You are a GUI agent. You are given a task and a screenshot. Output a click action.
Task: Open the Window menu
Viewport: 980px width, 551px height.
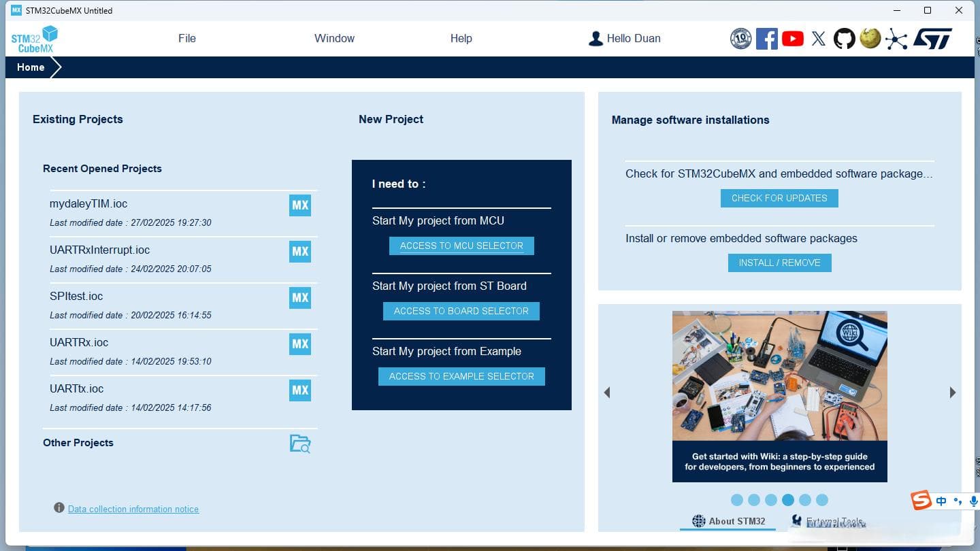pyautogui.click(x=334, y=38)
